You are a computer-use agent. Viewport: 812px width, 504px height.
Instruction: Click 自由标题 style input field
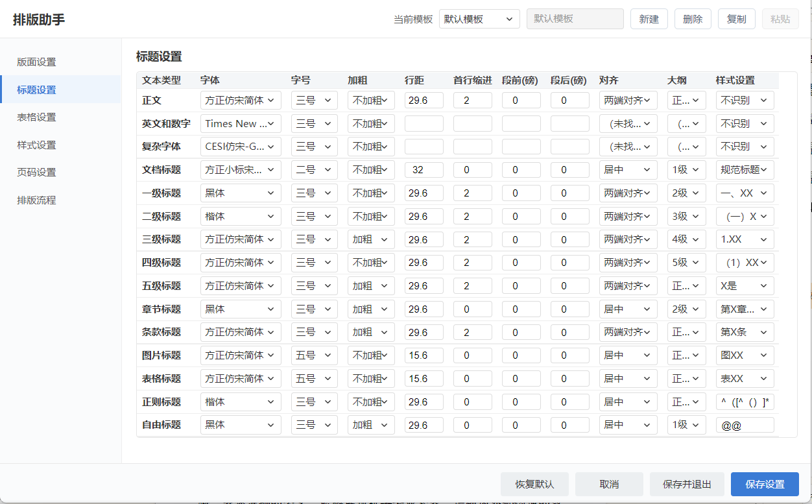coord(745,425)
